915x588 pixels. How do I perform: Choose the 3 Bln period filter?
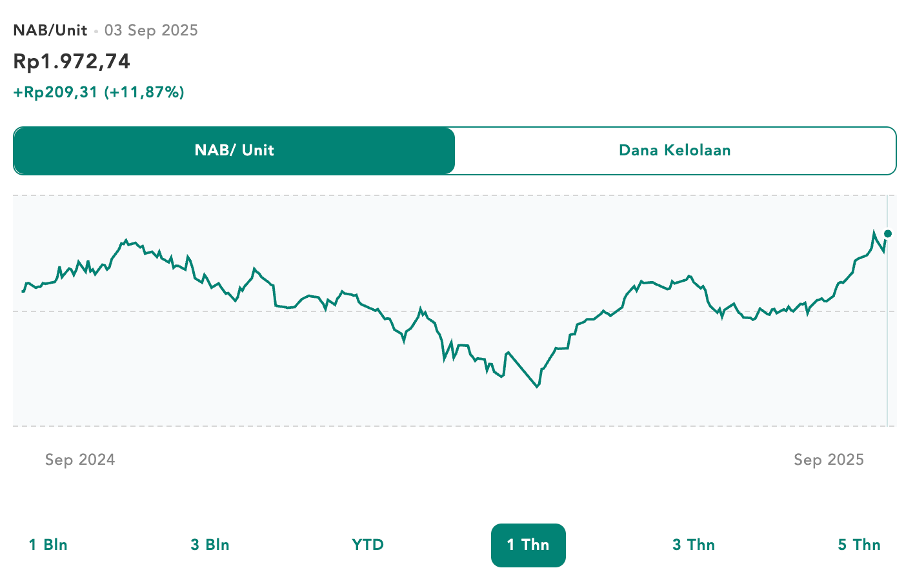pyautogui.click(x=209, y=545)
